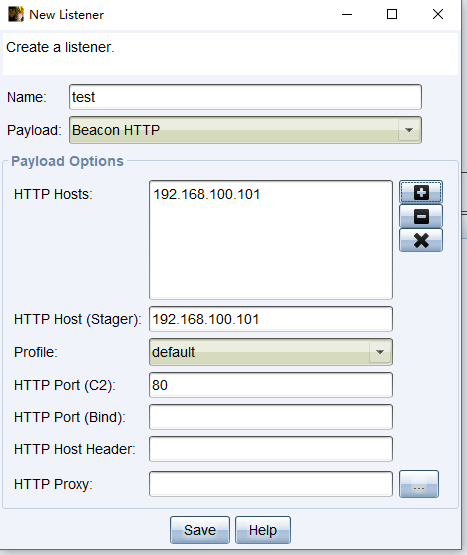Focus the empty HTTP Port (Bind) field

(271, 417)
